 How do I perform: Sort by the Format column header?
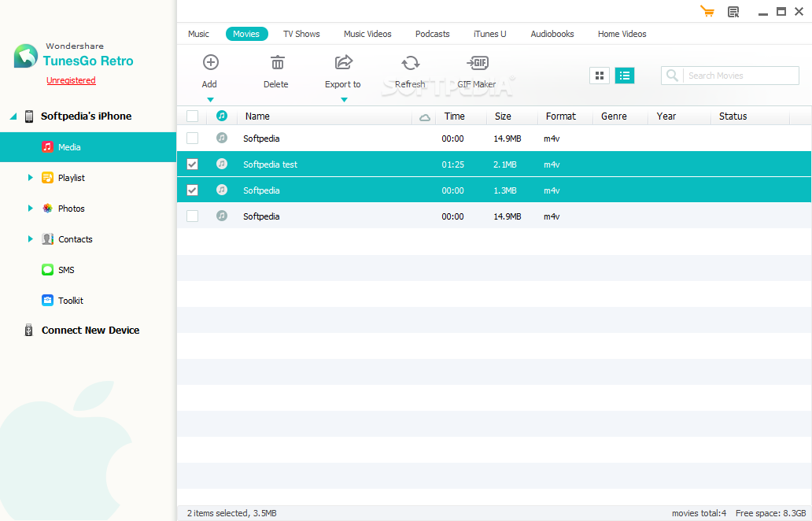561,116
